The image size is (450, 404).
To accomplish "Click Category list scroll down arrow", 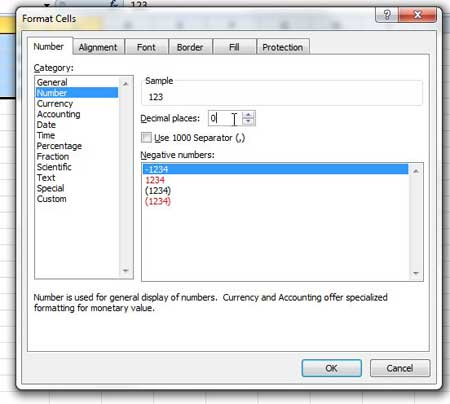I will coord(126,271).
